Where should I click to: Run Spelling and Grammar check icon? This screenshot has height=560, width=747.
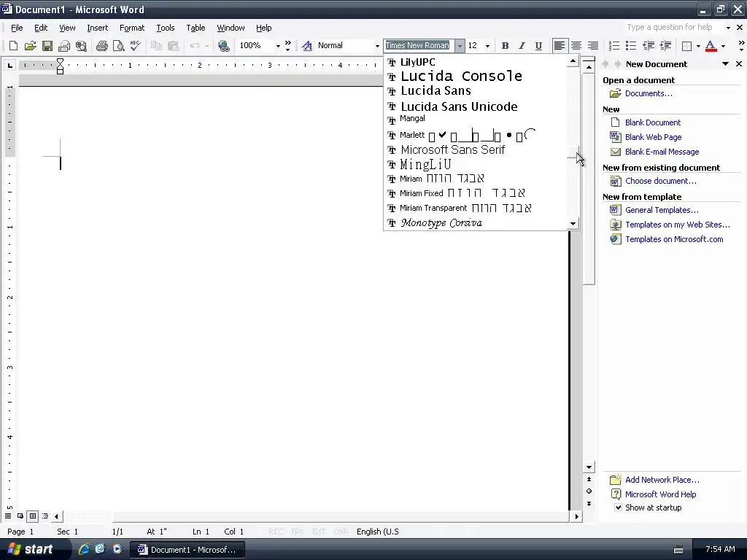[135, 46]
